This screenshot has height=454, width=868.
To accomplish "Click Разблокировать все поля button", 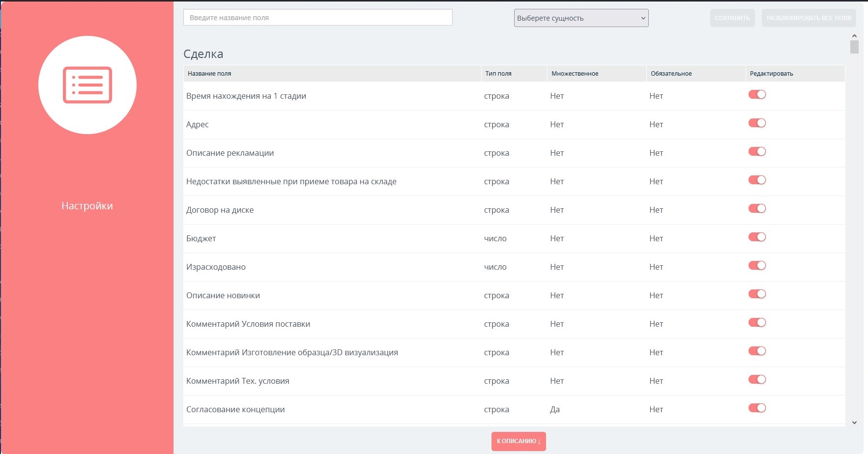I will coord(809,18).
